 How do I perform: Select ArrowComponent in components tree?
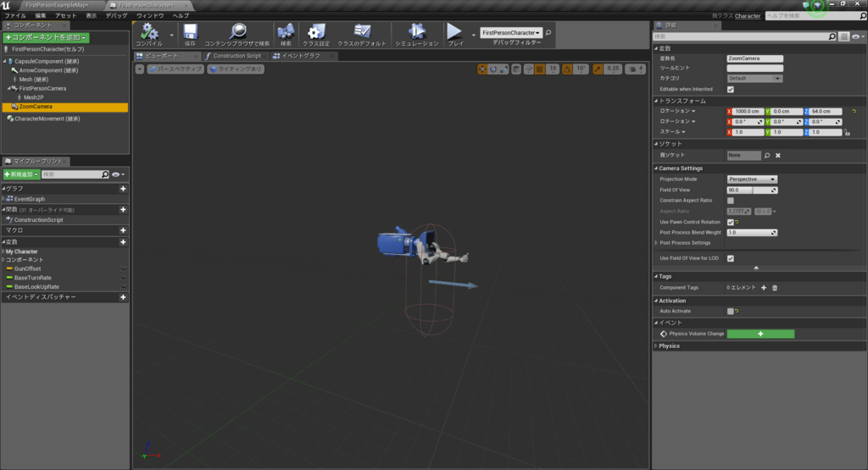tap(48, 70)
